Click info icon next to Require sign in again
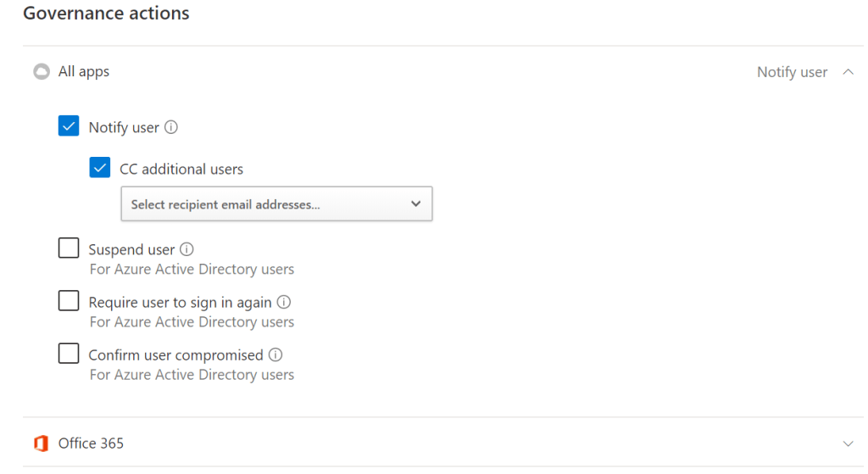The image size is (868, 474). (284, 303)
